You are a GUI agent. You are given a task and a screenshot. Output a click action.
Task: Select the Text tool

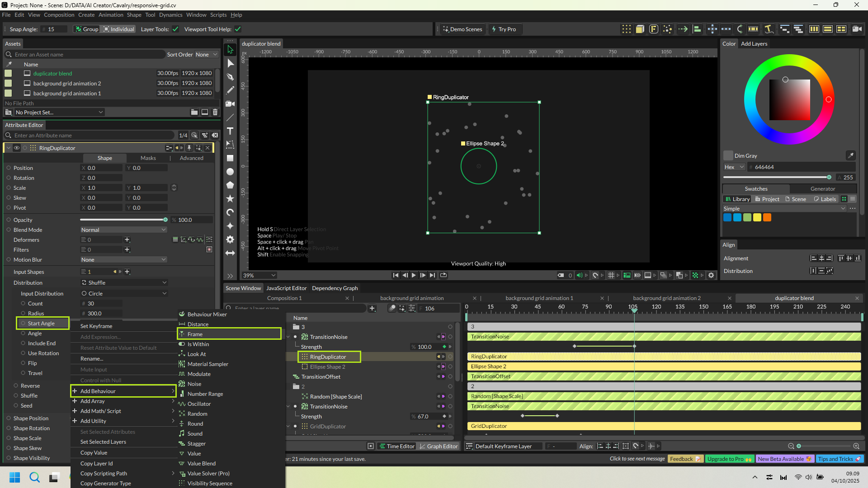click(230, 131)
